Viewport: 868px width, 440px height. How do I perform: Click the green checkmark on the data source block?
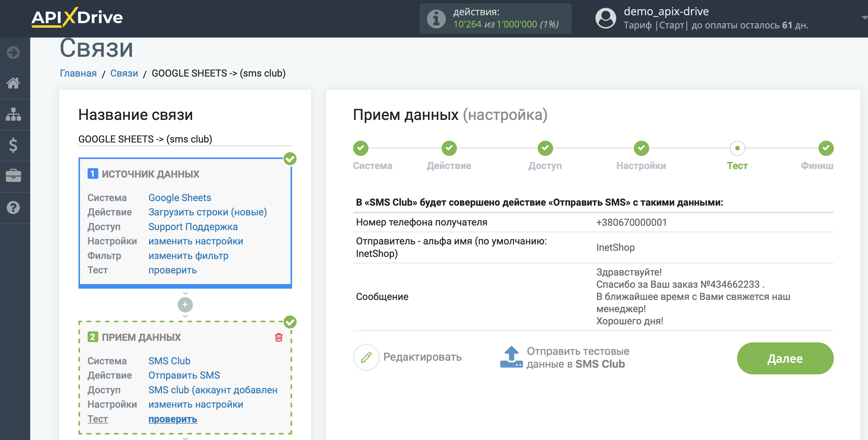(290, 159)
